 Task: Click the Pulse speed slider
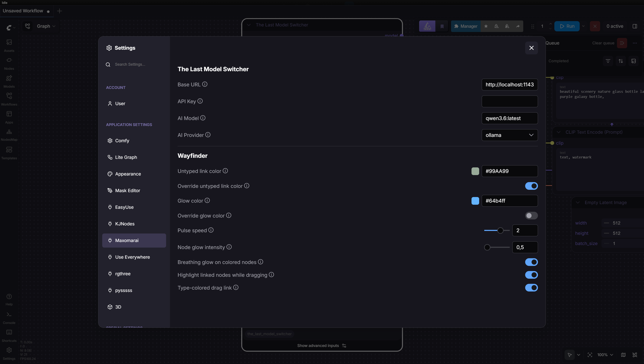tap(497, 230)
